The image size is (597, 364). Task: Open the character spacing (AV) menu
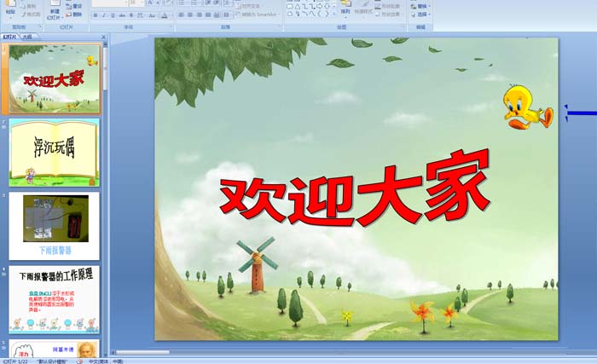point(141,15)
